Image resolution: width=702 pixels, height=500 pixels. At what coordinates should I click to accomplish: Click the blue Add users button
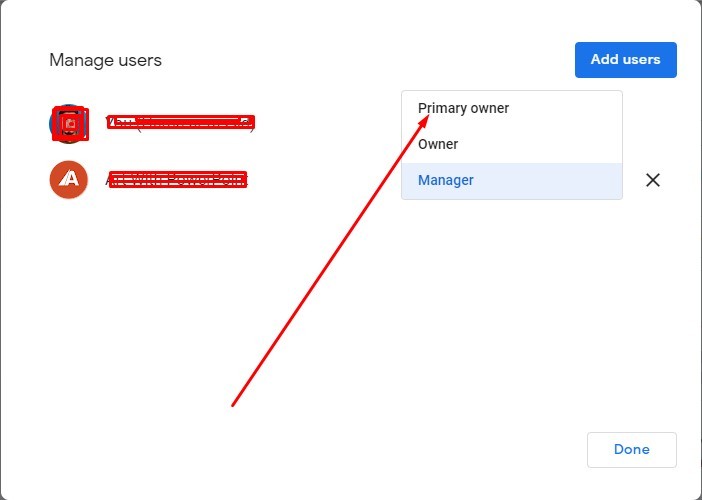point(625,60)
